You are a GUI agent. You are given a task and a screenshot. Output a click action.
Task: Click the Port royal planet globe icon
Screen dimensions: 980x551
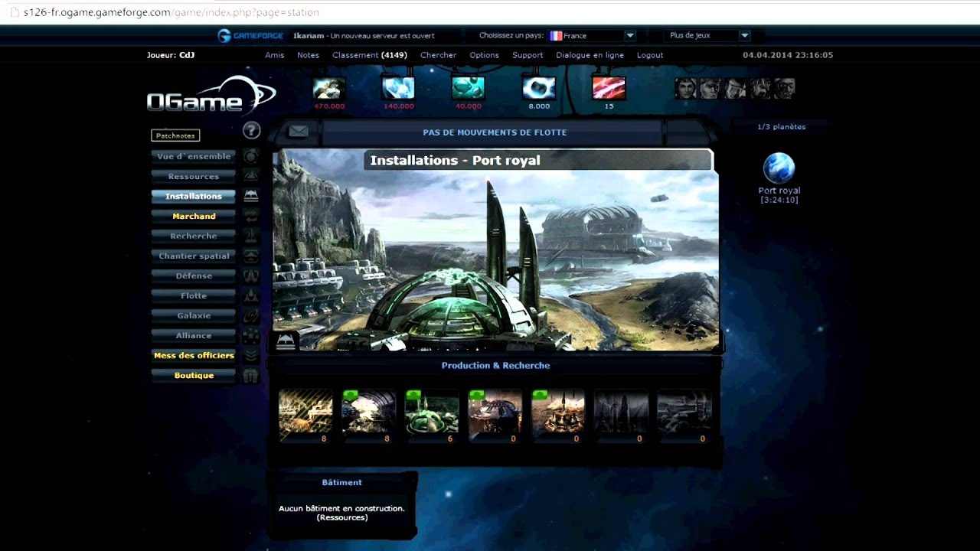click(779, 168)
